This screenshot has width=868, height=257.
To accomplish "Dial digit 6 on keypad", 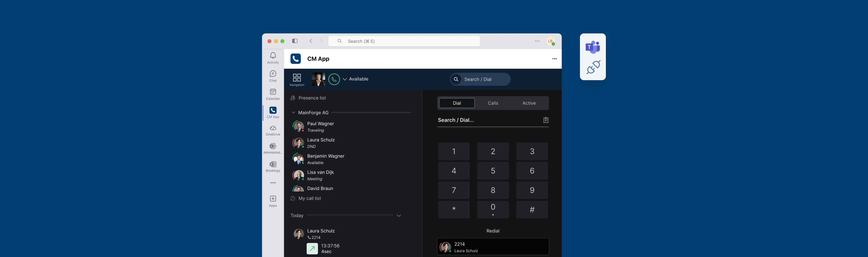I will point(532,171).
